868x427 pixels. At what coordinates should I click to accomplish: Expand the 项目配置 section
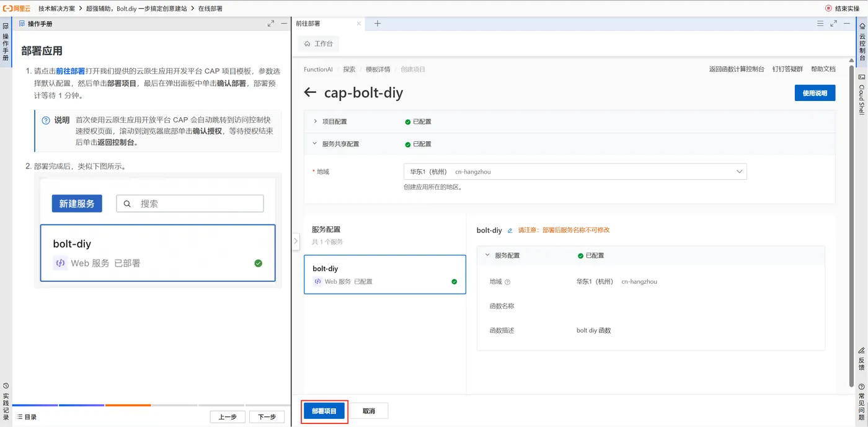pos(315,121)
